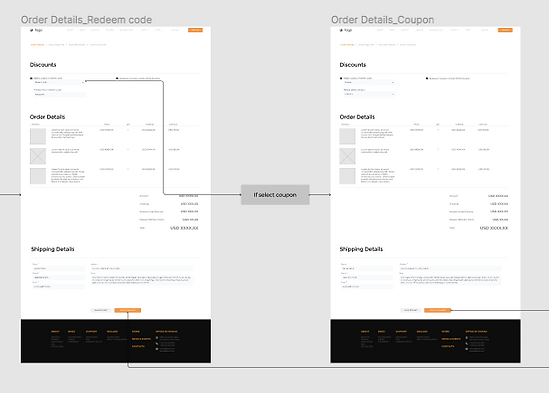
Task: Click the phone icon in Coupon footer
Action: click(467, 344)
